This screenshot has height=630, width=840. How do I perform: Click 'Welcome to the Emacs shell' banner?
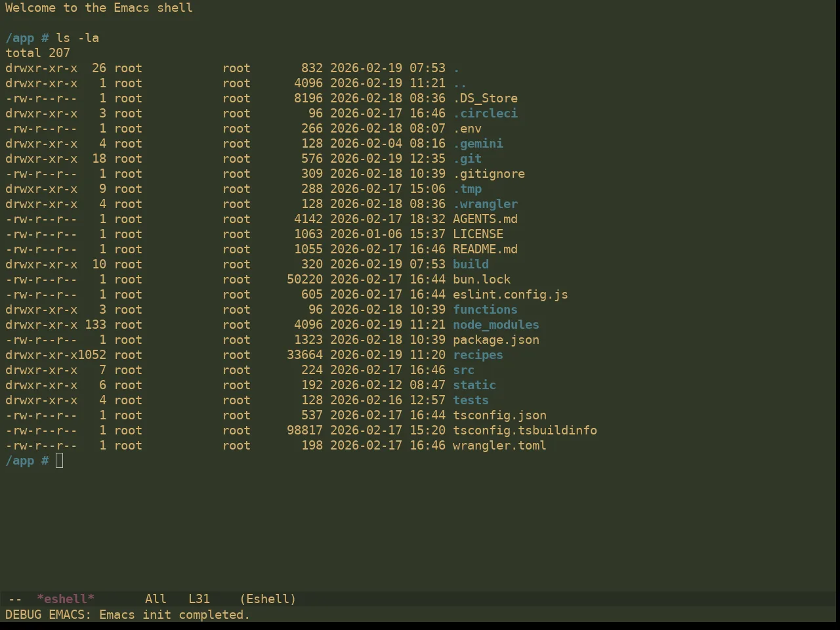pyautogui.click(x=99, y=8)
